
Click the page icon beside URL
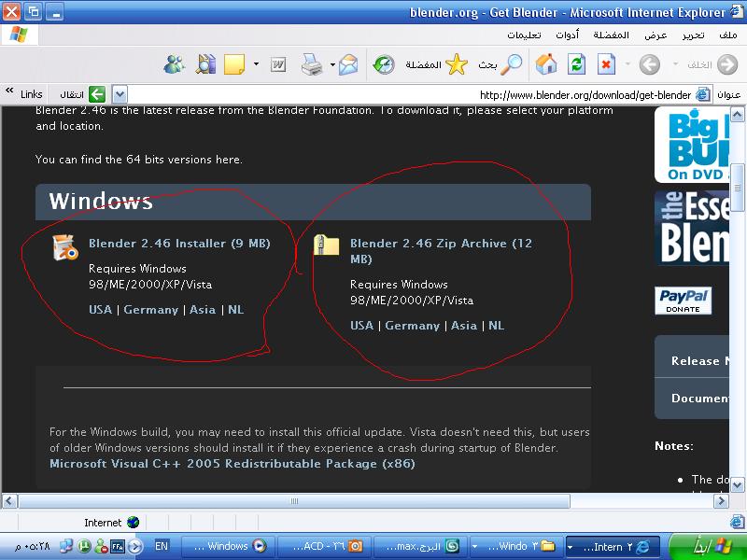pos(703,94)
